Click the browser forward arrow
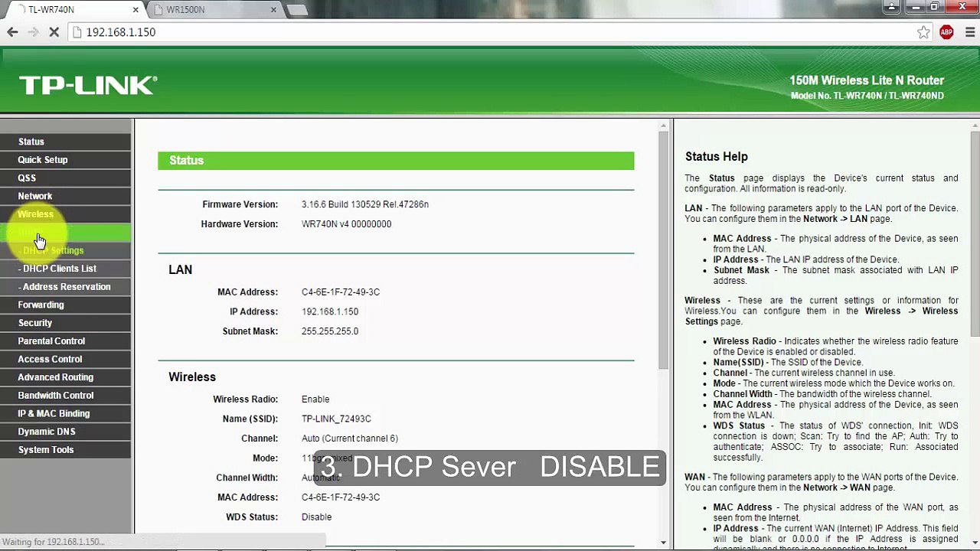The width and height of the screenshot is (980, 551). coord(33,32)
